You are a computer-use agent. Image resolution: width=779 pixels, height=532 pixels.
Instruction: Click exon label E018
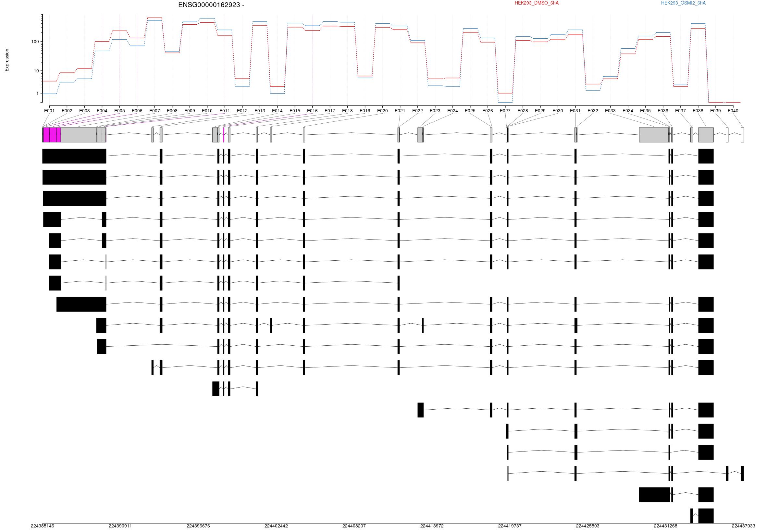coord(347,111)
